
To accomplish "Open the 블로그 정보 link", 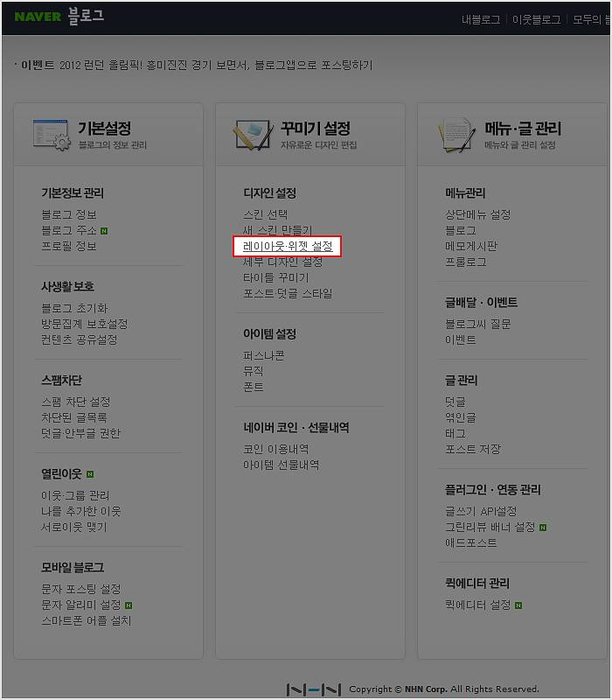I will 69,214.
